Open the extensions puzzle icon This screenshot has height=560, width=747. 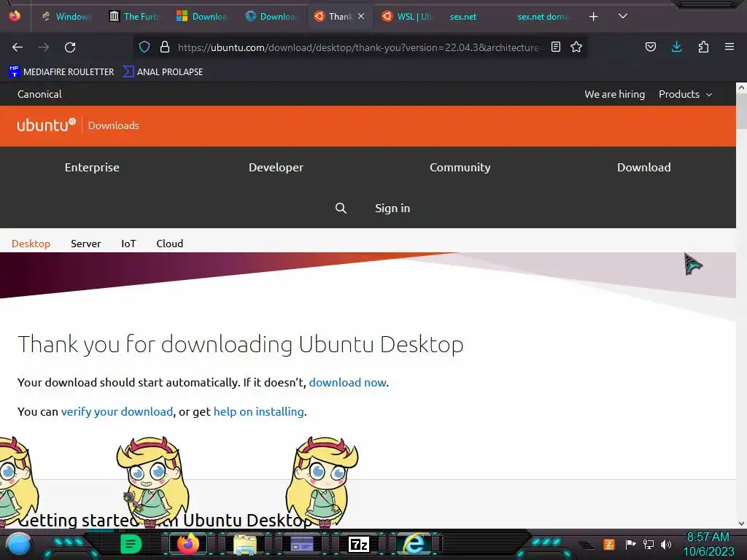tap(703, 47)
